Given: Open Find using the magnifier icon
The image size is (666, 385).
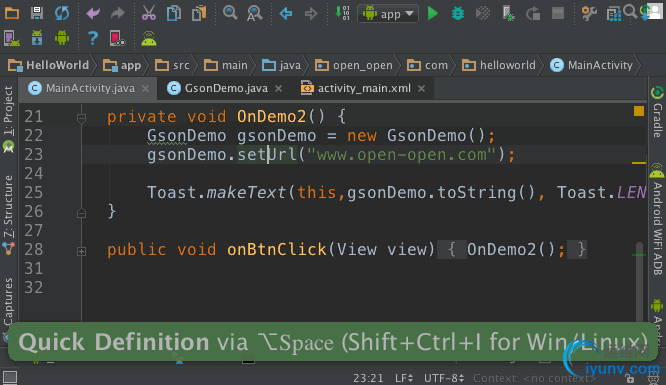Looking at the screenshot, I should [x=230, y=13].
